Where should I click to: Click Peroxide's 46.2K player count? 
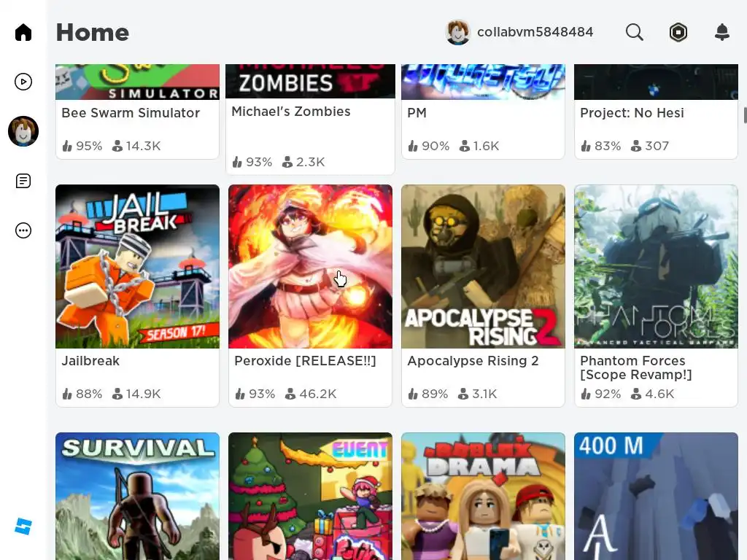tap(311, 394)
